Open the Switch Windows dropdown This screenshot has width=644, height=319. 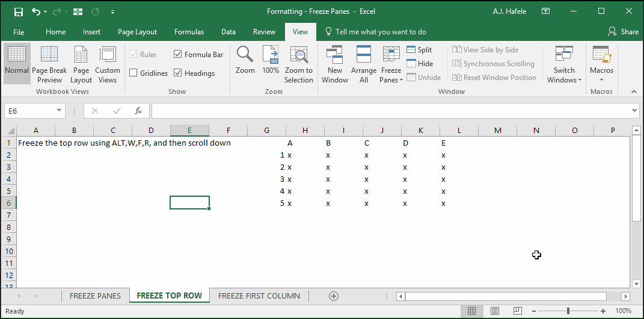pyautogui.click(x=564, y=64)
